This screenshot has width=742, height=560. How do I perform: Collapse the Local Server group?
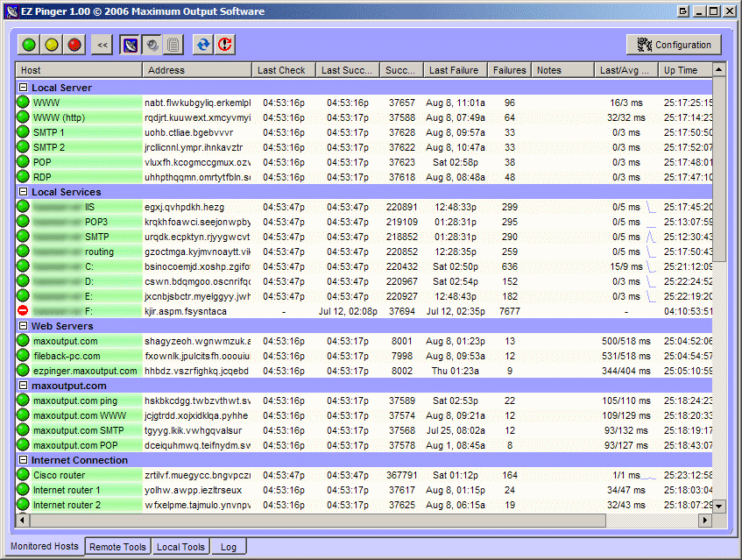coord(23,88)
